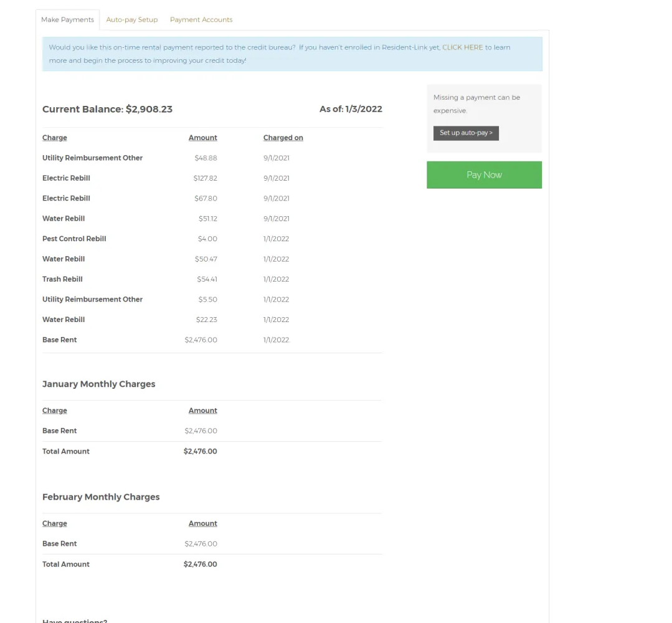Sort by the Amount column header
The image size is (672, 623).
202,138
